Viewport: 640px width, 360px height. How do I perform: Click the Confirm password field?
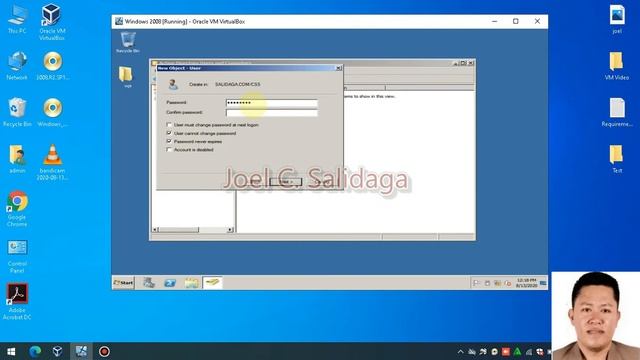tap(272, 113)
